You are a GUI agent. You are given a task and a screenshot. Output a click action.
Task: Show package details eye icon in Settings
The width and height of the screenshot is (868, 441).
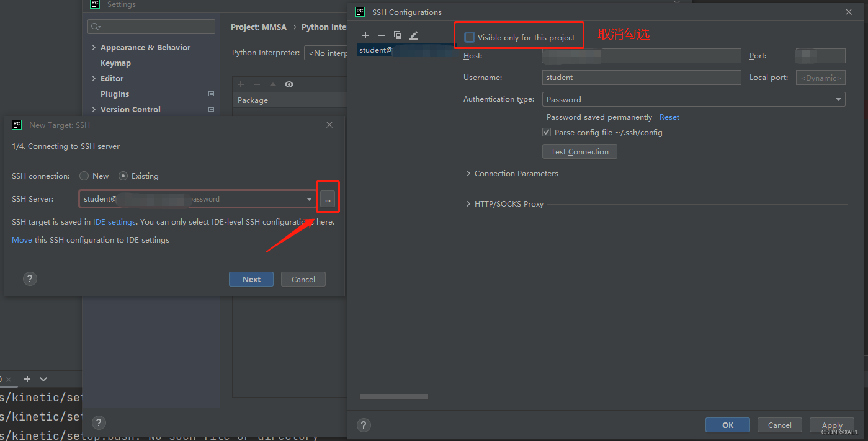(289, 84)
